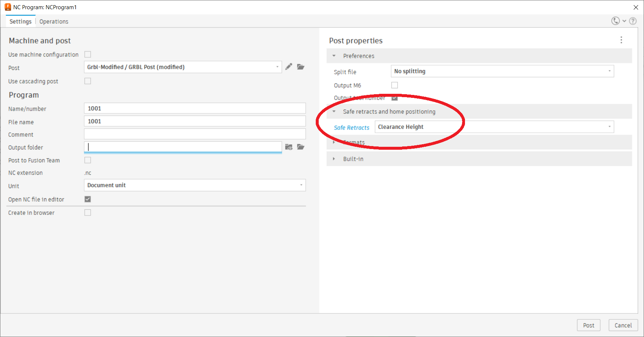Open Post properties three-dot menu
This screenshot has height=337, width=644.
[621, 40]
